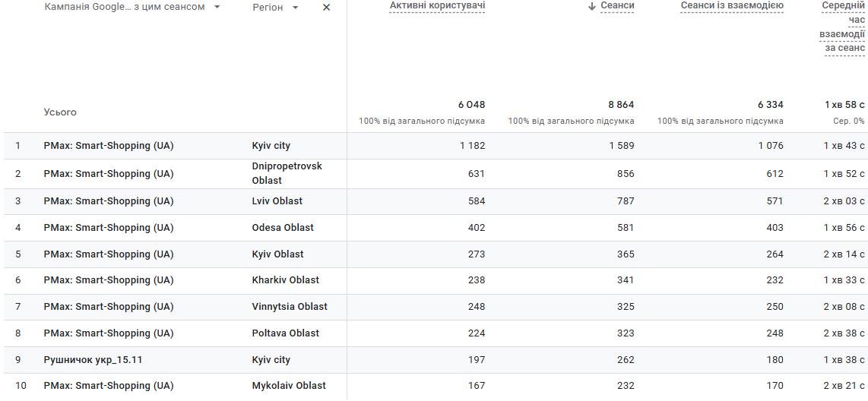Click Mykolaiv Oblast region cell
Image resolution: width=868 pixels, height=401 pixels.
pyautogui.click(x=289, y=386)
